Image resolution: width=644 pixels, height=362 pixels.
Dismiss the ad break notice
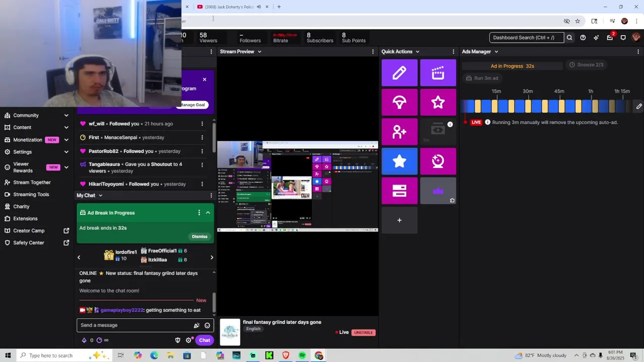(199, 236)
